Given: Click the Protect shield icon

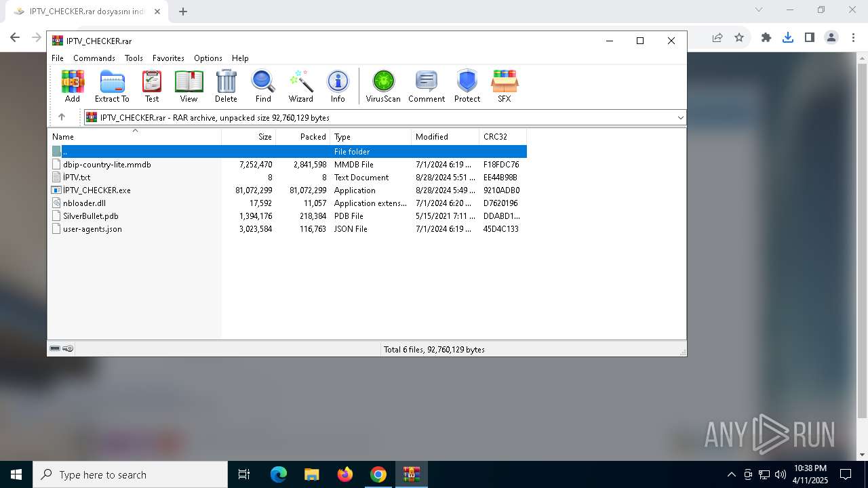Looking at the screenshot, I should pos(467,86).
